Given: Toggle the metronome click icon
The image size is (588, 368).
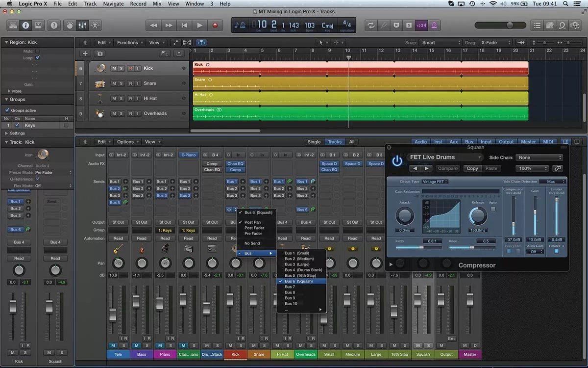Looking at the screenshot, I should 434,25.
